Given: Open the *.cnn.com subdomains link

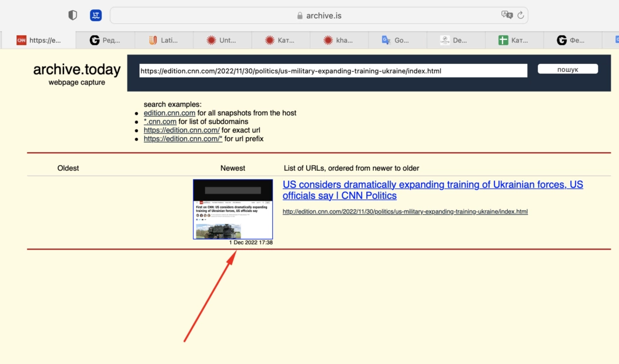Looking at the screenshot, I should click(160, 122).
